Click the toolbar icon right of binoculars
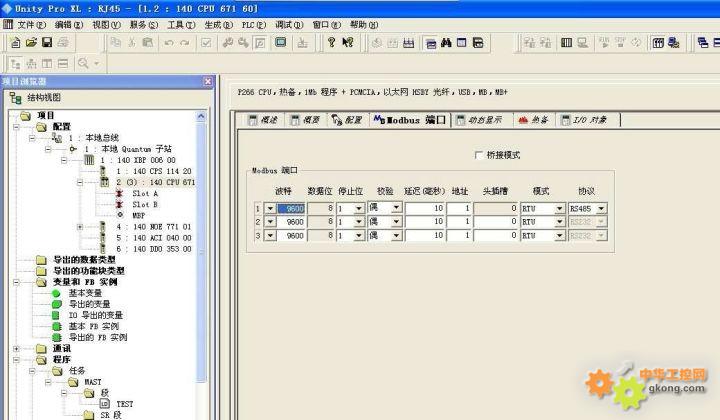The width and height of the screenshot is (720, 420). 462,43
